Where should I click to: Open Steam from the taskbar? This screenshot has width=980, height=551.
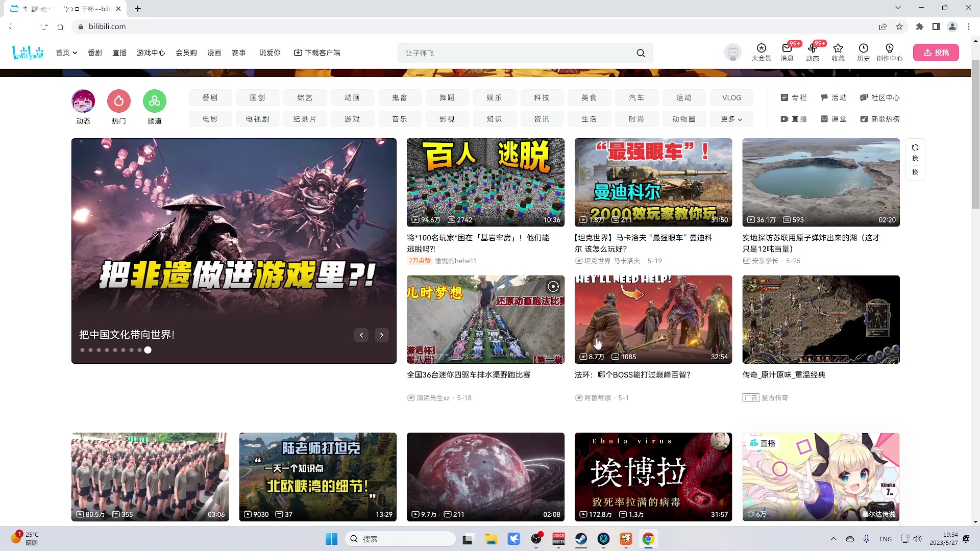coord(581,539)
